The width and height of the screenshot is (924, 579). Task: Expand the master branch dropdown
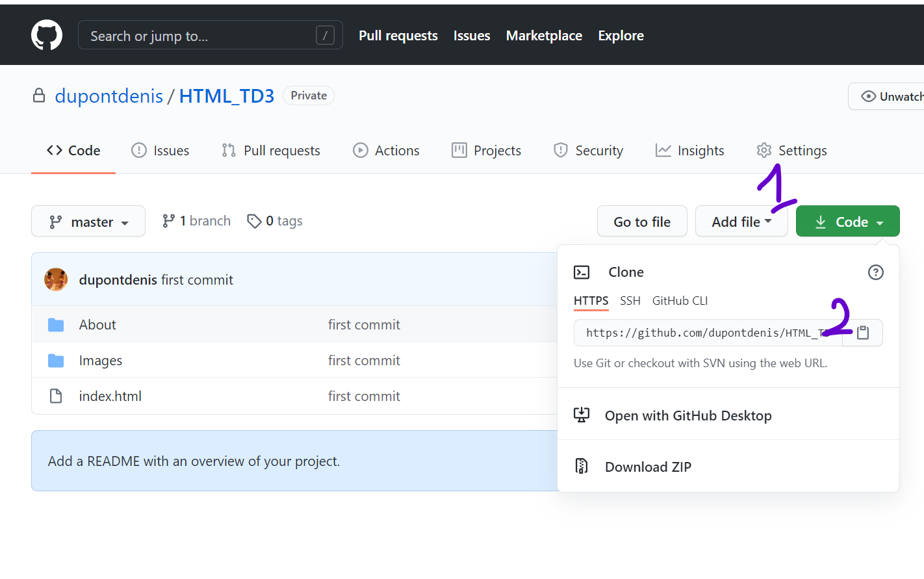coord(88,222)
